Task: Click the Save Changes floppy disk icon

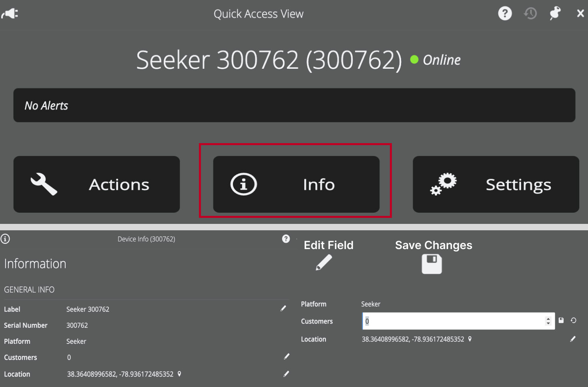Action: 431,264
